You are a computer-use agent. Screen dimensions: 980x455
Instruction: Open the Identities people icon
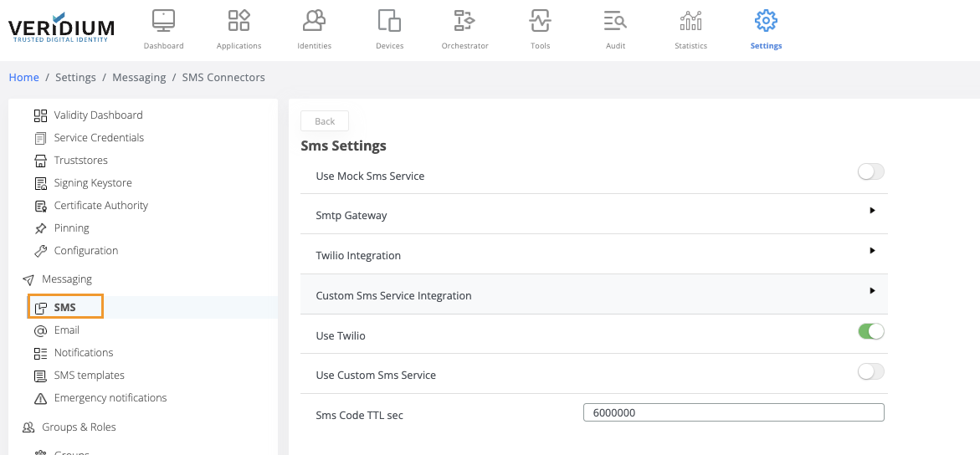pyautogui.click(x=315, y=22)
